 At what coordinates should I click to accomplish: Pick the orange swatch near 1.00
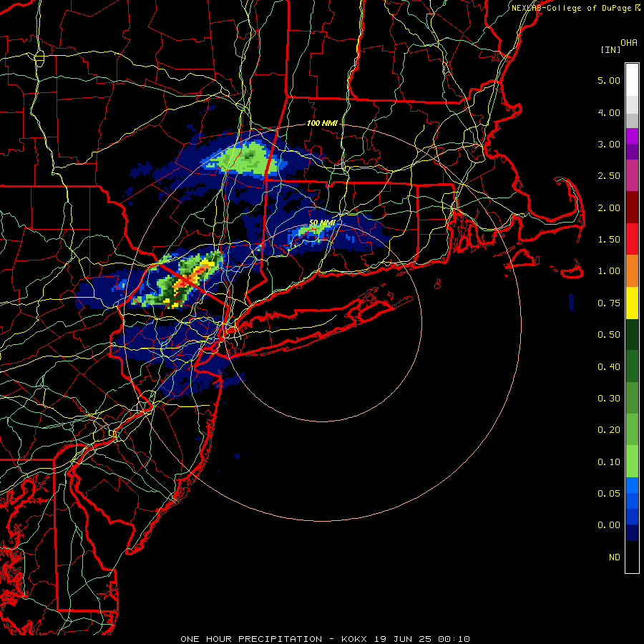pyautogui.click(x=632, y=271)
